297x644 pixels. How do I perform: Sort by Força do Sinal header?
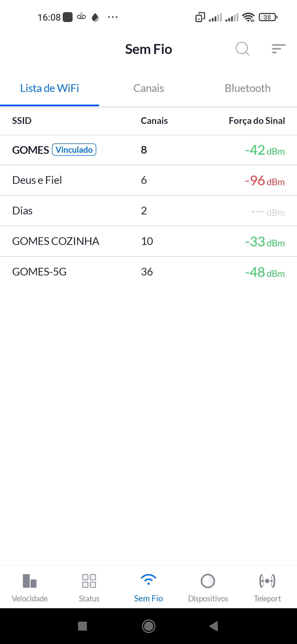click(x=257, y=121)
